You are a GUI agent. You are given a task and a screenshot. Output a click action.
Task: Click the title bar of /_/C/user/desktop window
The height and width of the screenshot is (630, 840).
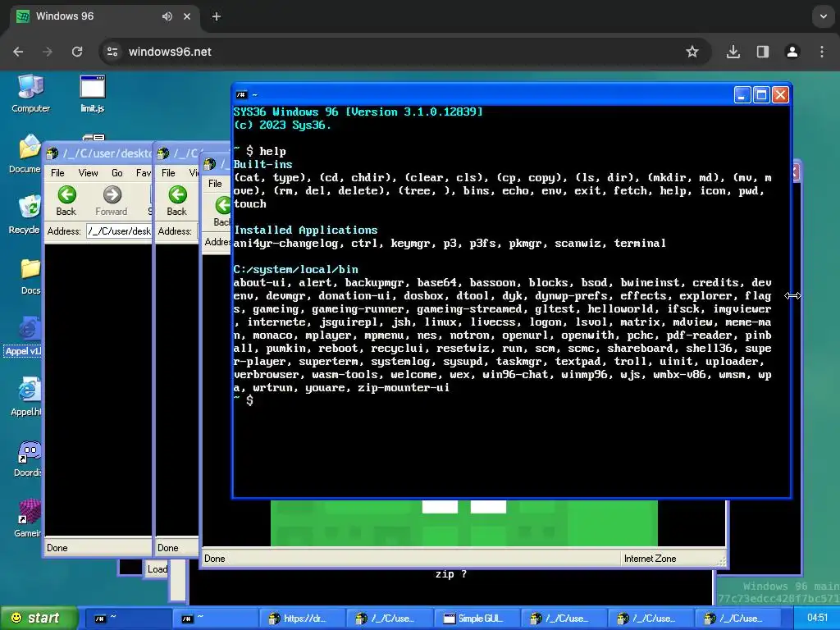98,153
